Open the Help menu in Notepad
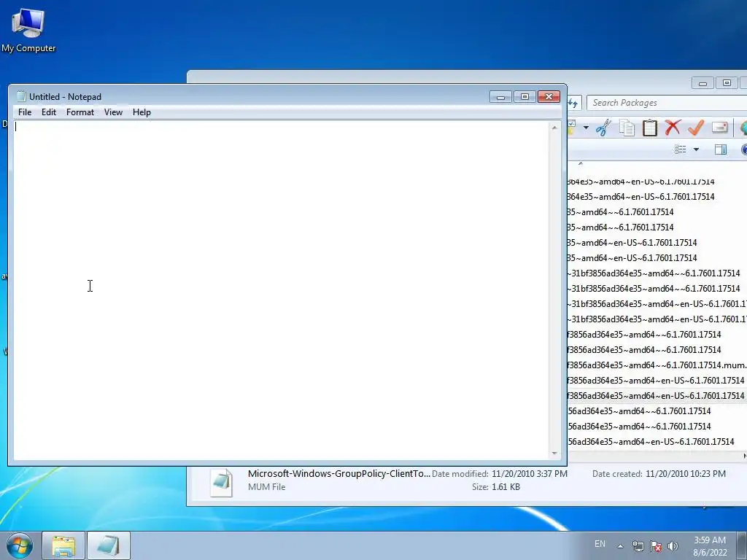The height and width of the screenshot is (560, 747). [142, 112]
